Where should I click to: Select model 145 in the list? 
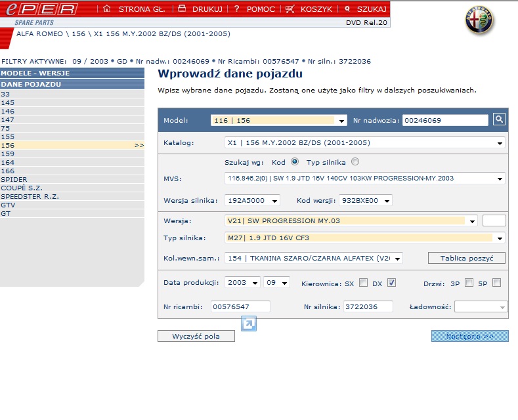[x=72, y=102]
